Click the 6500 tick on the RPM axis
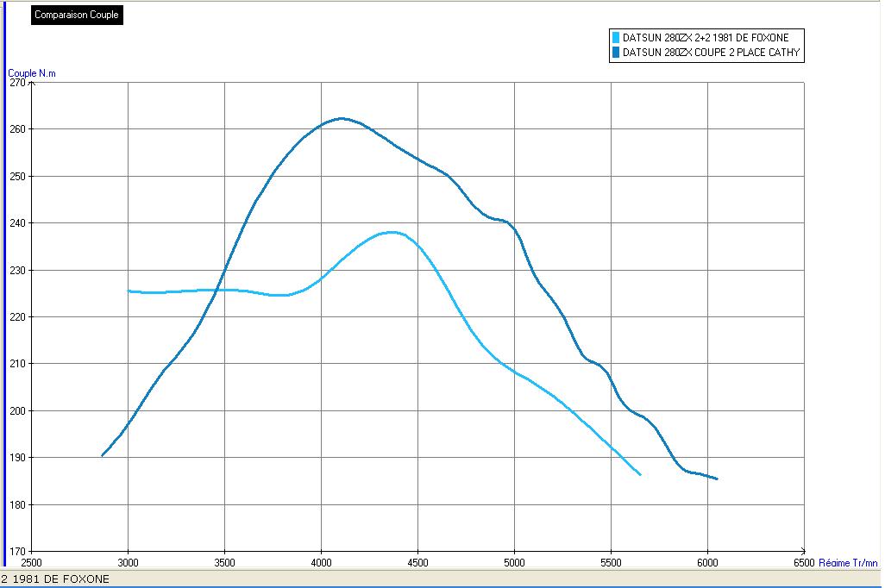This screenshot has width=885, height=588. tap(803, 561)
